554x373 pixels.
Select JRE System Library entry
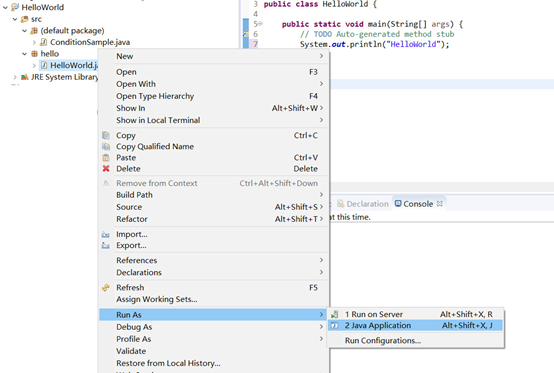(x=65, y=77)
